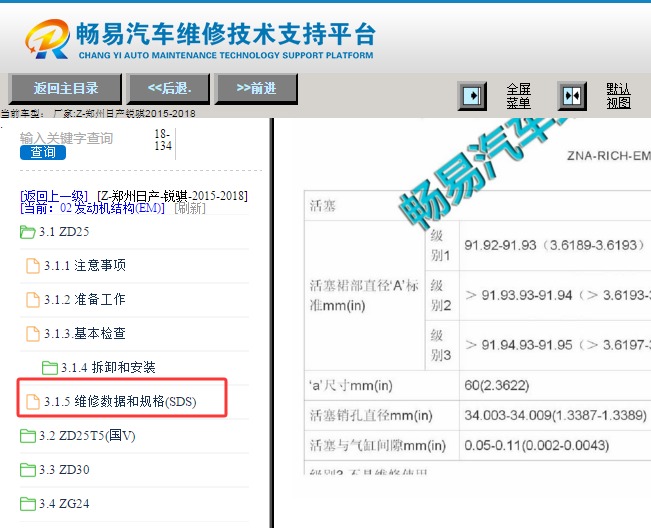Expand the 3.4 ZG24 folder icon
The image size is (651, 528).
coord(28,504)
